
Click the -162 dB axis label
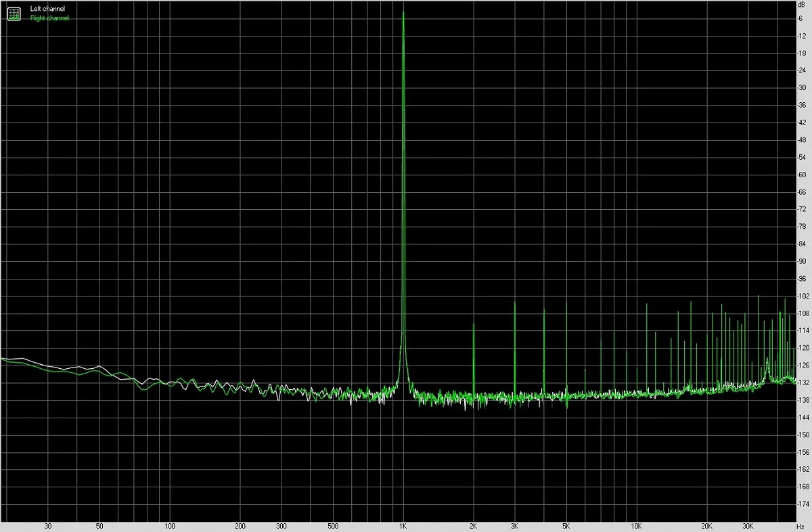click(x=802, y=470)
